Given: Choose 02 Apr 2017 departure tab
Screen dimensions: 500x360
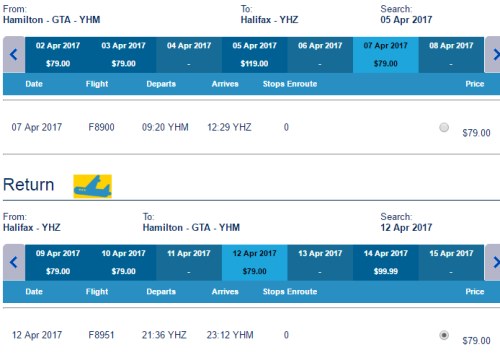Looking at the screenshot, I should [58, 55].
